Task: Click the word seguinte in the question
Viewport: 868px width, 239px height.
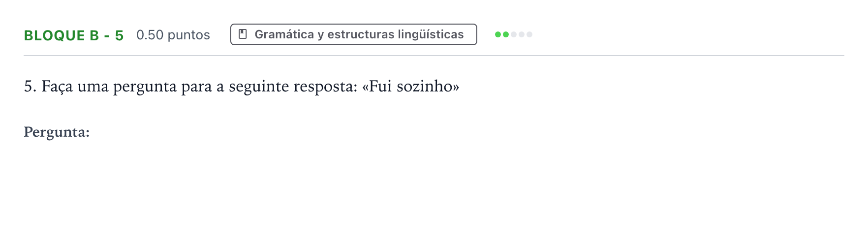Action: [259, 87]
